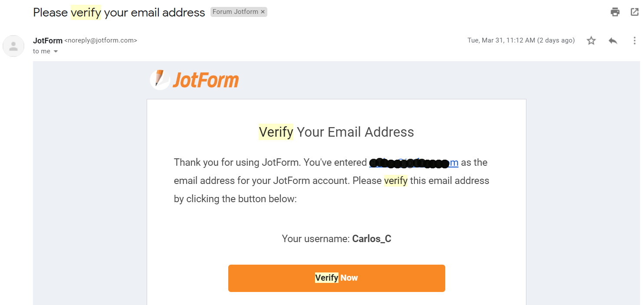Print the email using the printer icon
Viewport: 644px width, 305px height.
615,12
